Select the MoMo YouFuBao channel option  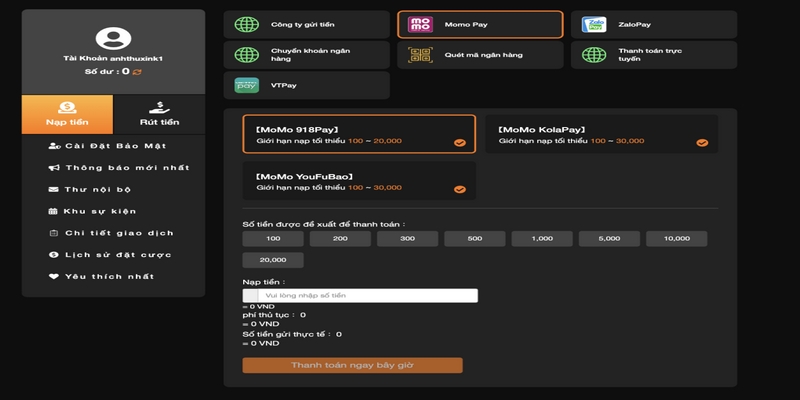[x=359, y=181]
